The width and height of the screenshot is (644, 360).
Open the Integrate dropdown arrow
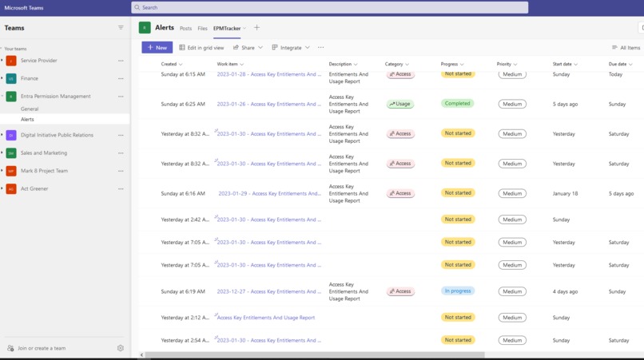click(x=307, y=48)
